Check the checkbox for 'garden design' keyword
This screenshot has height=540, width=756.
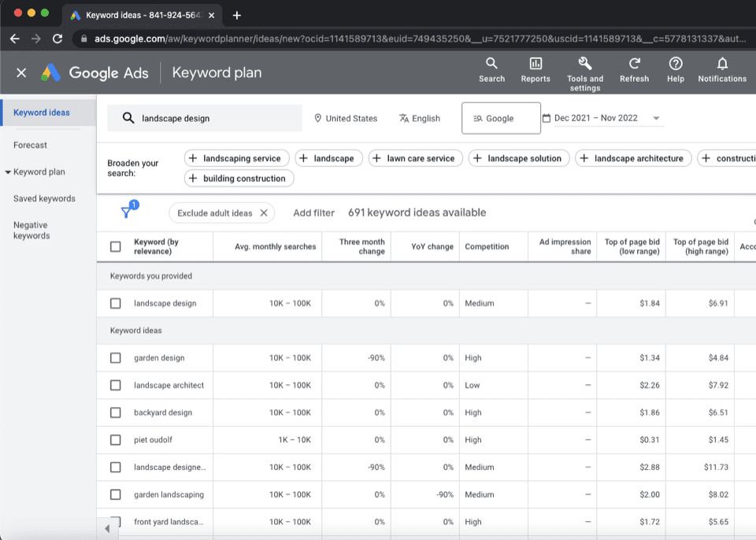pyautogui.click(x=115, y=357)
